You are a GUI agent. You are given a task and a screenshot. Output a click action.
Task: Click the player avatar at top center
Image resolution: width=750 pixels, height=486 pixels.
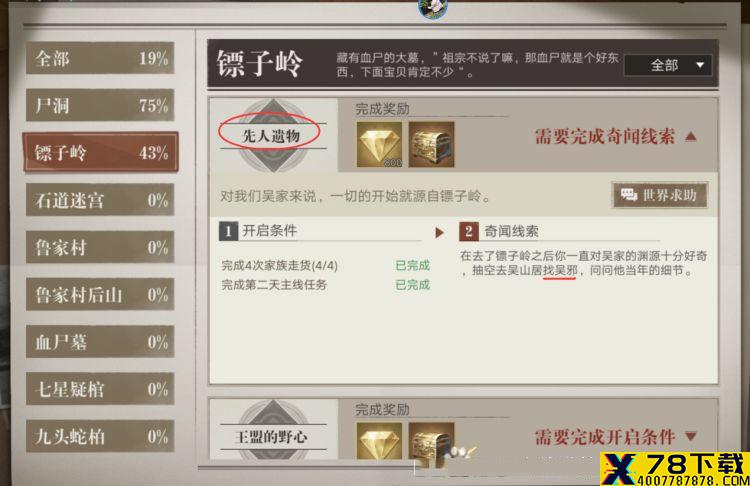(433, 9)
